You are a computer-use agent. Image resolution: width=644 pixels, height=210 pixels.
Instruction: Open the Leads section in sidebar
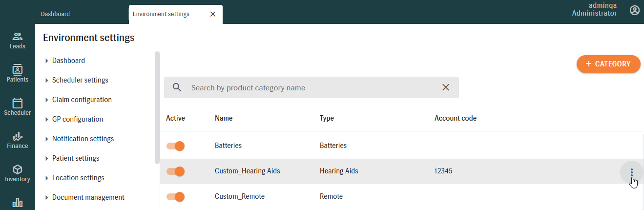[x=18, y=41]
